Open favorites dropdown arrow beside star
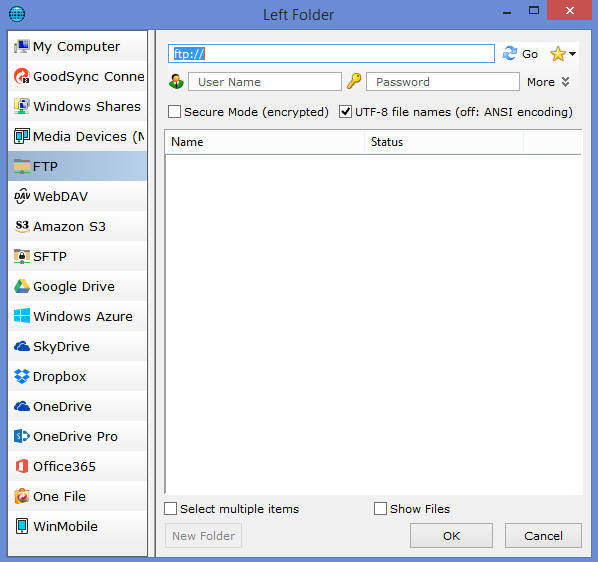The height and width of the screenshot is (562, 598). [x=572, y=54]
